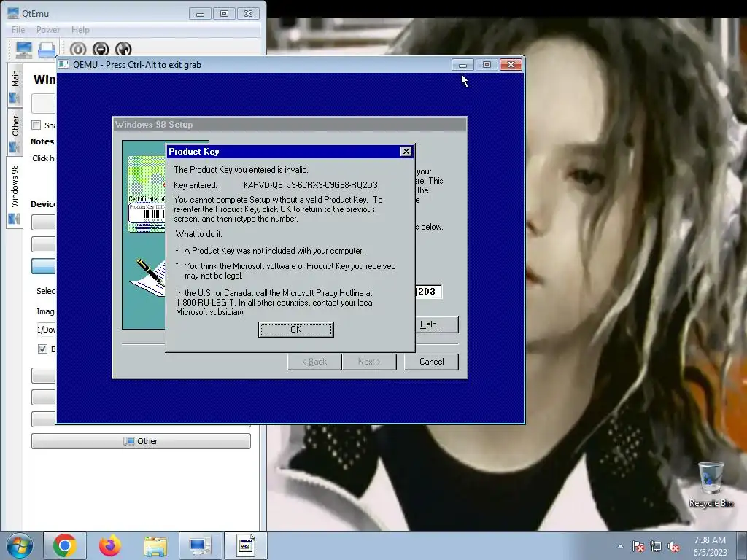Launch Firefox from the taskbar
The height and width of the screenshot is (560, 747).
(110, 545)
